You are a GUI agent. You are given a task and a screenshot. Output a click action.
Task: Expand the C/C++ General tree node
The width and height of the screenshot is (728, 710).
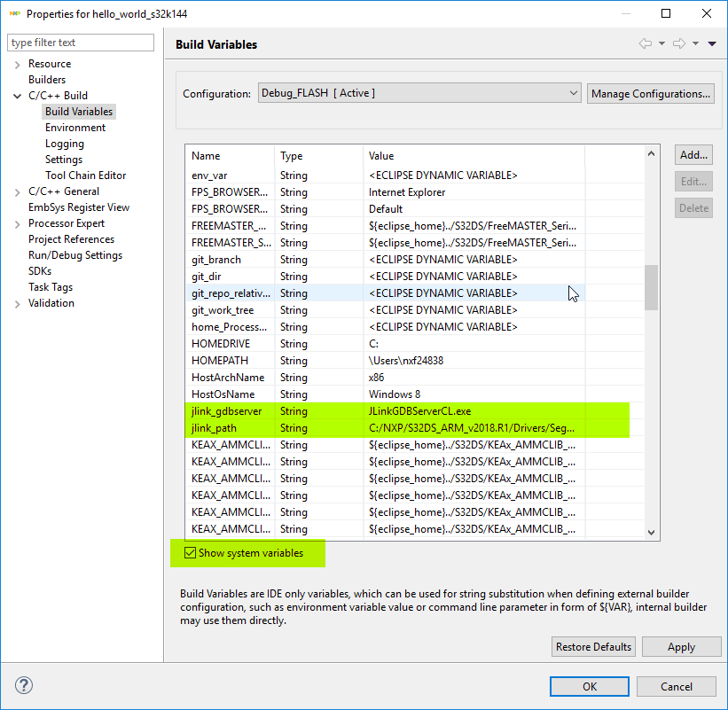click(17, 192)
